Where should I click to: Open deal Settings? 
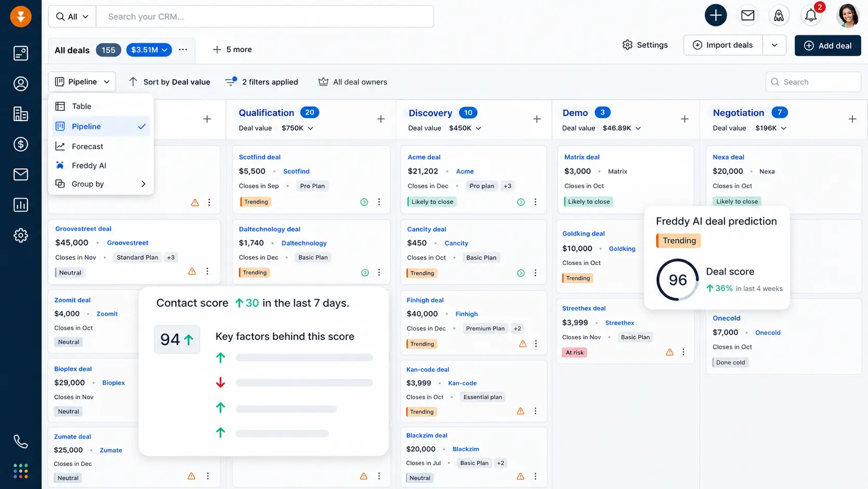[x=645, y=45]
